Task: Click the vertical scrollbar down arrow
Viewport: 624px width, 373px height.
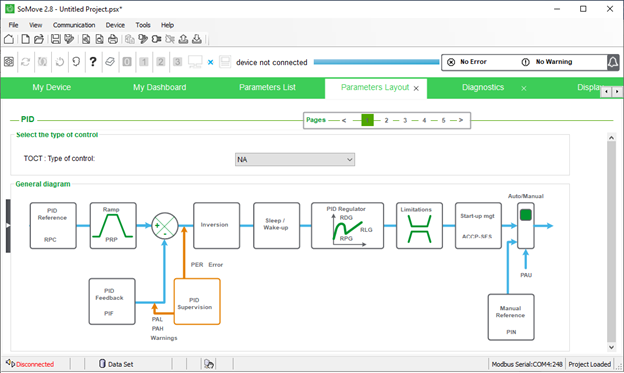Action: tap(612, 347)
